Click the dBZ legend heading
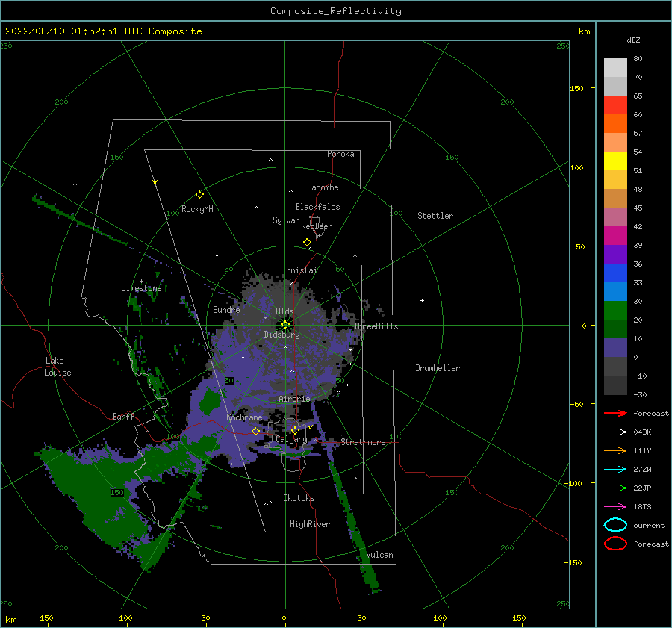Viewport: 672px width, 628px height. pyautogui.click(x=633, y=40)
